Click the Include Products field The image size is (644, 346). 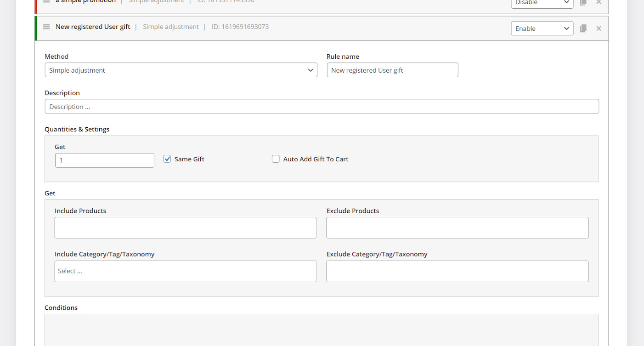(x=185, y=228)
